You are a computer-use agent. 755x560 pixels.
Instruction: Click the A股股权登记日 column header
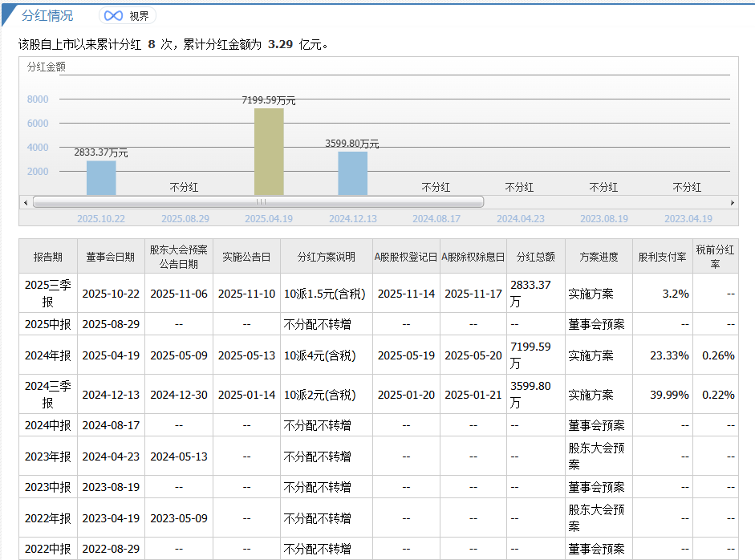click(406, 257)
